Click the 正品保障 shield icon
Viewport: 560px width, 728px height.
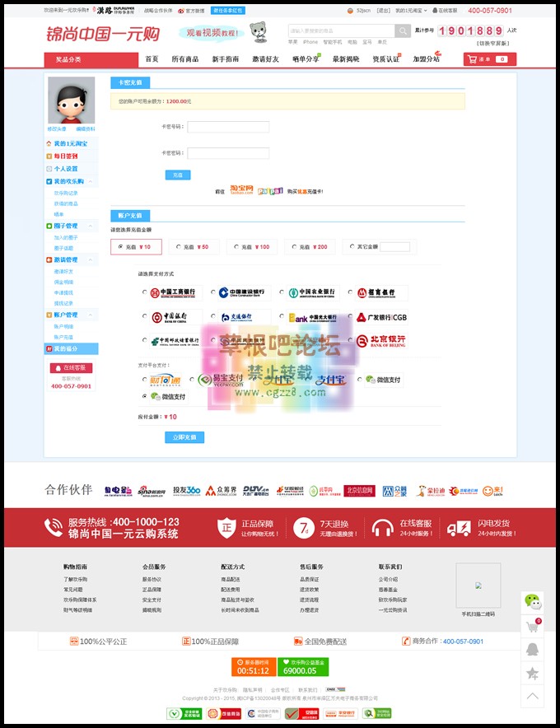tap(226, 528)
